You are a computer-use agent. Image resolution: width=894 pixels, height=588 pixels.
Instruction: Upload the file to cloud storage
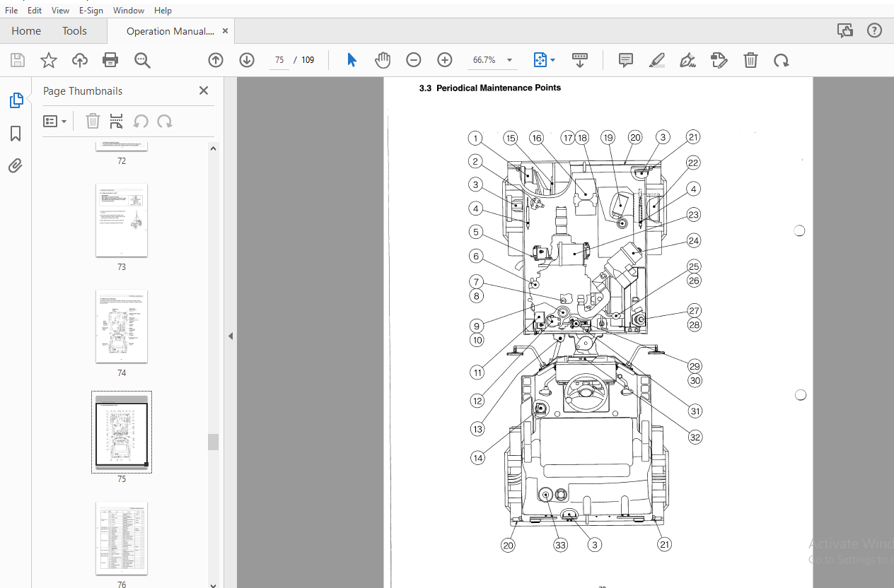click(80, 60)
